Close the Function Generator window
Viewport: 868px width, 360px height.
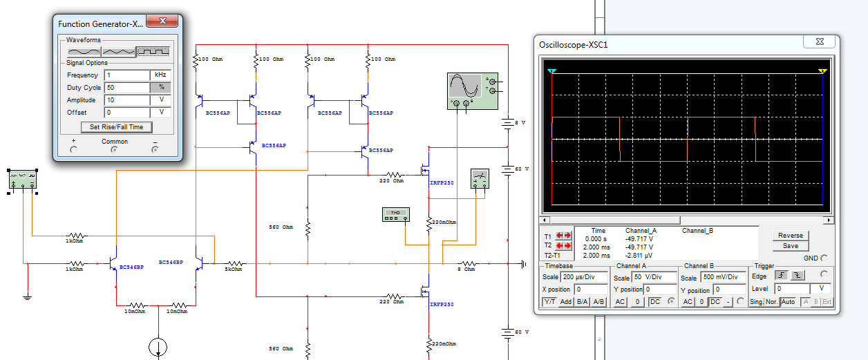[162, 22]
